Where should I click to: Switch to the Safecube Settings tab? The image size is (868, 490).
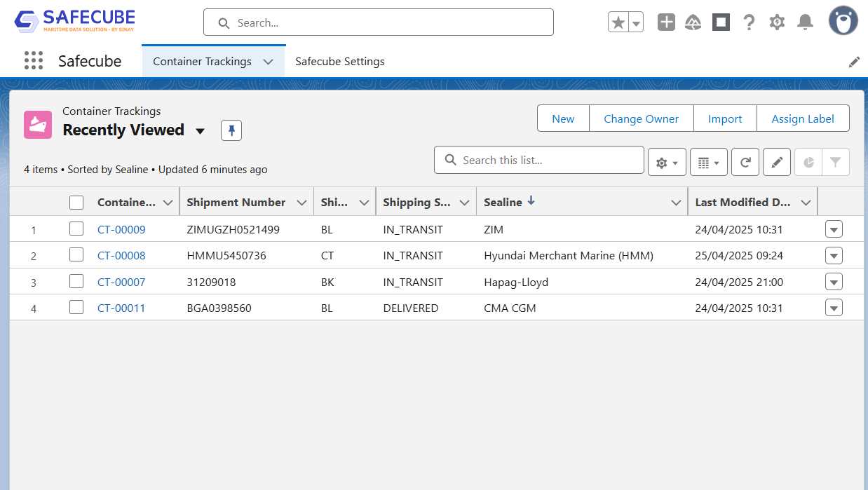(x=339, y=62)
